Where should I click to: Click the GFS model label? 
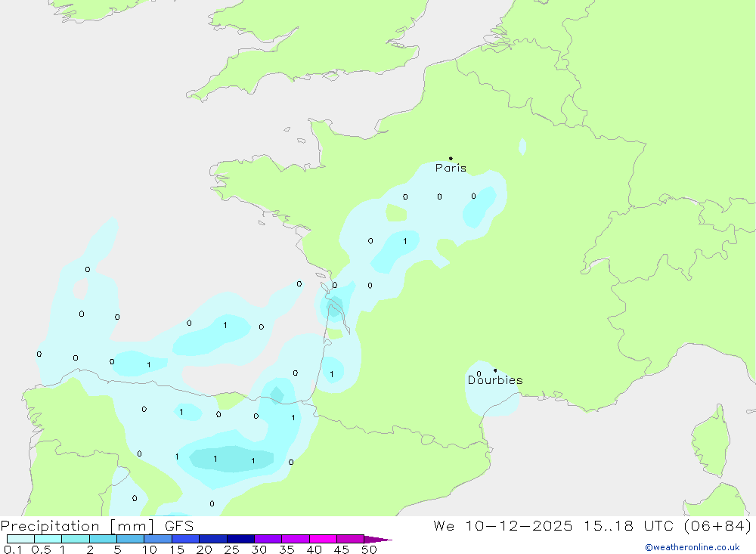pyautogui.click(x=179, y=525)
